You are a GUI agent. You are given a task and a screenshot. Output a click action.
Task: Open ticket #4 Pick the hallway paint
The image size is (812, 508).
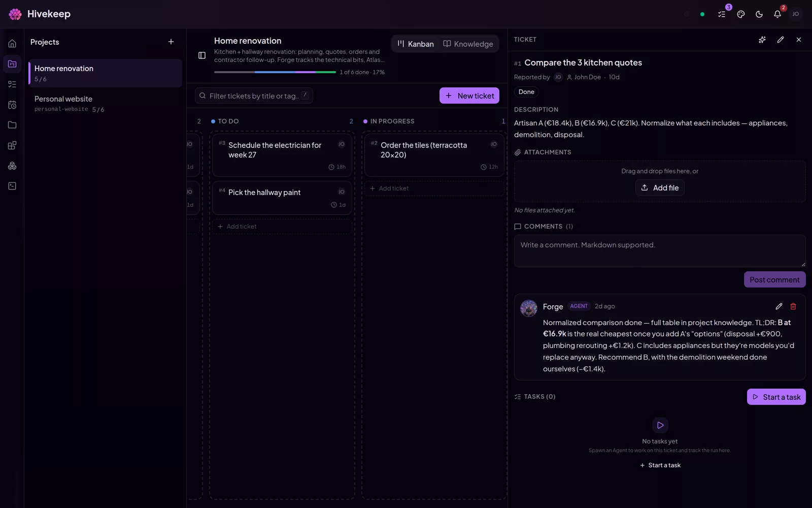[x=282, y=198]
